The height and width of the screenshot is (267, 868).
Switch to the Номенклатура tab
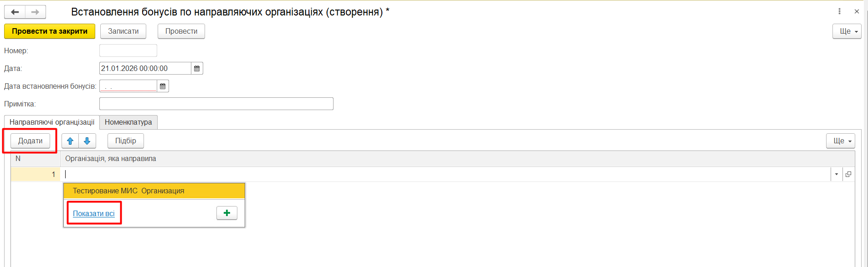[x=128, y=122]
